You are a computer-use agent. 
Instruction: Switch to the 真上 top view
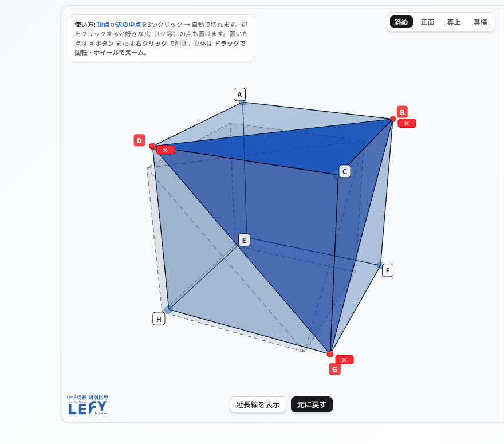tap(454, 22)
